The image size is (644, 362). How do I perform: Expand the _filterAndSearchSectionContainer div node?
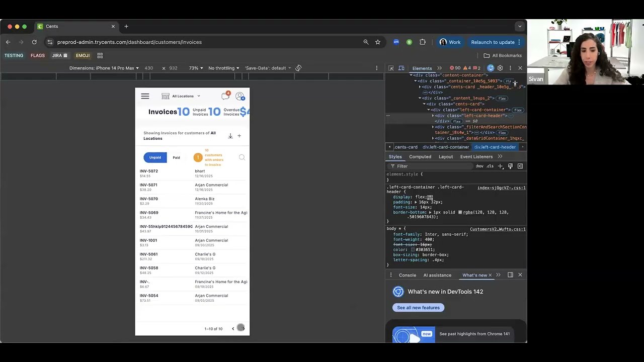click(x=433, y=127)
